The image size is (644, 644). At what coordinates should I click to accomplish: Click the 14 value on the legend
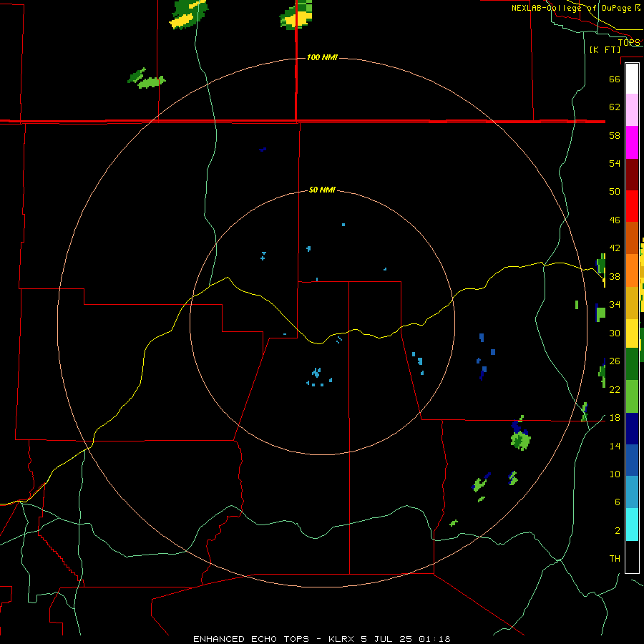(x=615, y=446)
